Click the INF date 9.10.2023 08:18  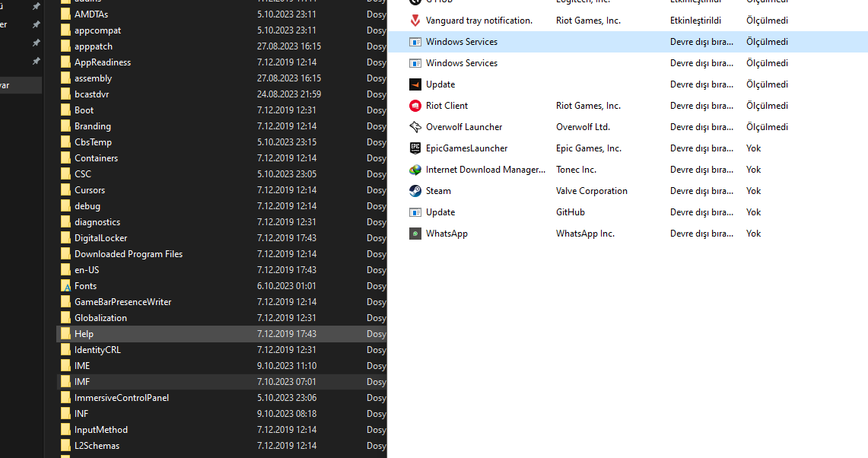tap(286, 414)
